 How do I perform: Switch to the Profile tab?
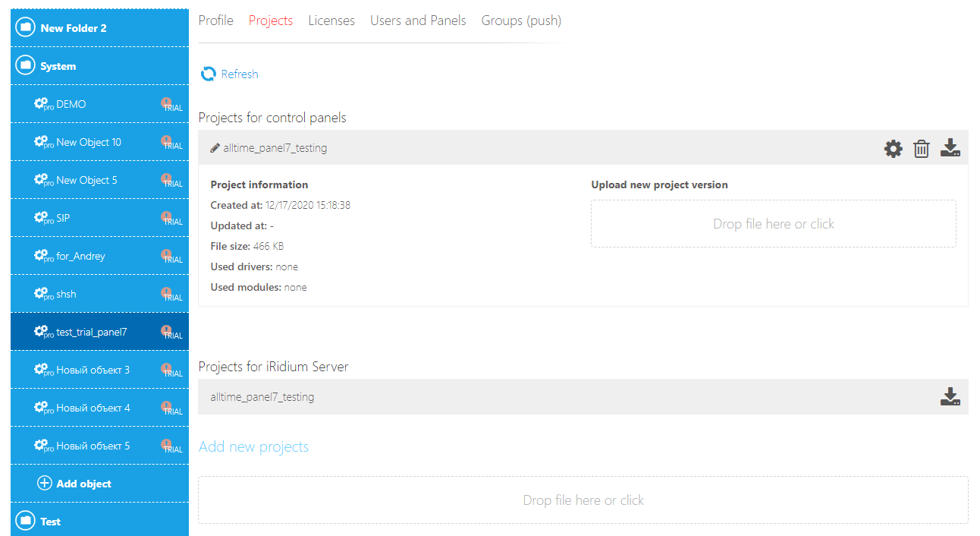coord(215,20)
